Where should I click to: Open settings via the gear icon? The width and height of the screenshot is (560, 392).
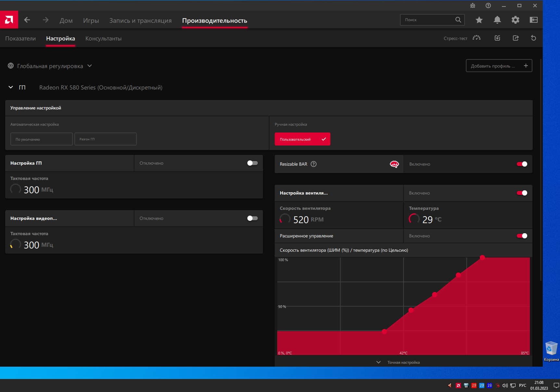[516, 20]
